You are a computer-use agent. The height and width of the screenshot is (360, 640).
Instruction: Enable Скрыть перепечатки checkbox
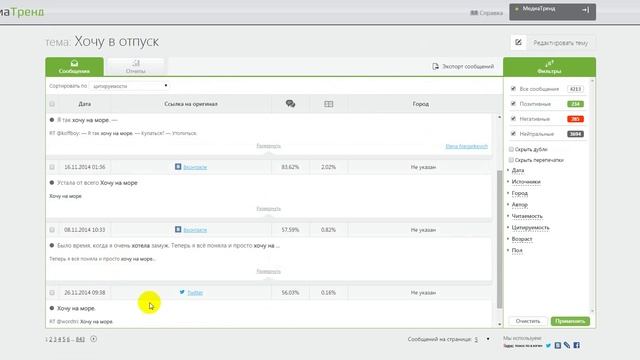(511, 160)
